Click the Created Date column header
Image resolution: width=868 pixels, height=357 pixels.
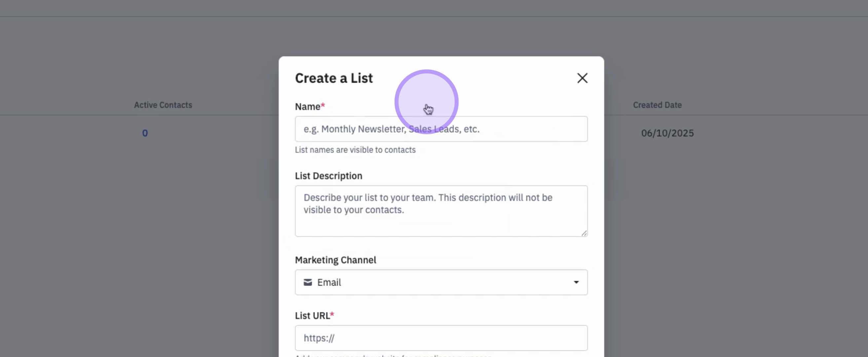click(657, 105)
